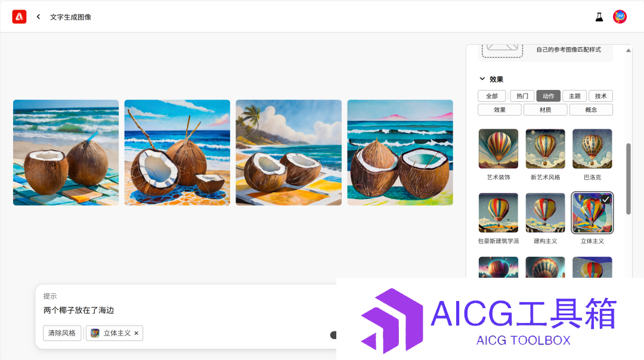This screenshot has height=360, width=644.
Task: Choose the 巴洛克 effect thumbnail
Action: (x=592, y=148)
